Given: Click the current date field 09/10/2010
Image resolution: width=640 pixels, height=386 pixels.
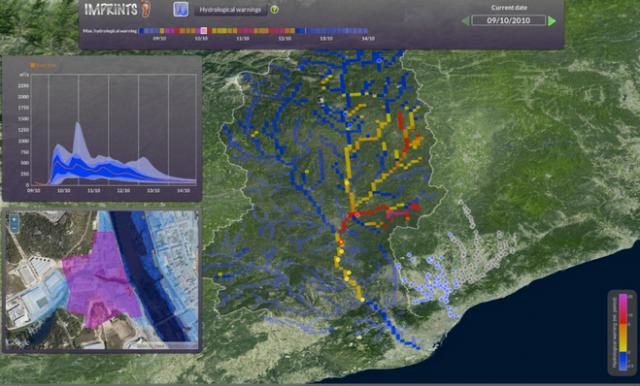Looking at the screenshot, I should tap(509, 20).
